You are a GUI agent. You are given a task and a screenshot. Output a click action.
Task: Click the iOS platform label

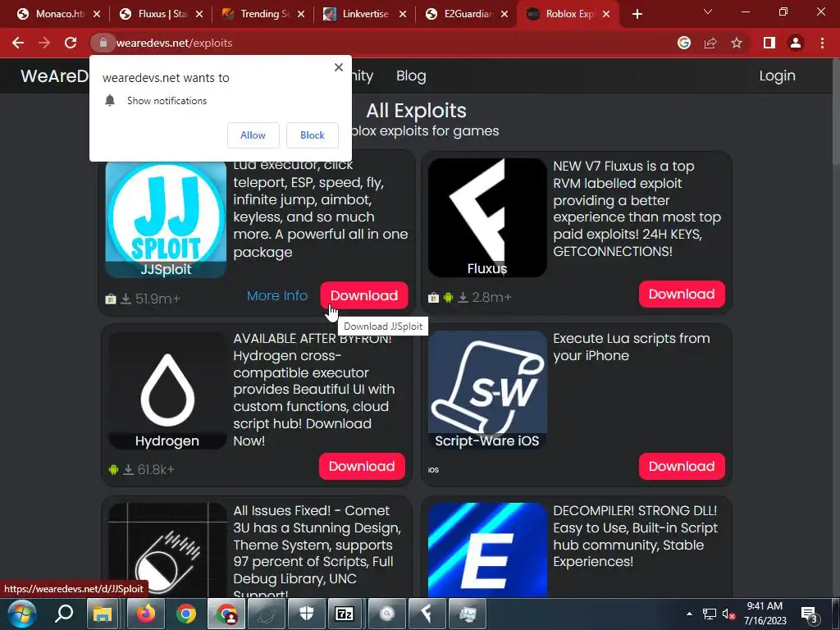433,470
